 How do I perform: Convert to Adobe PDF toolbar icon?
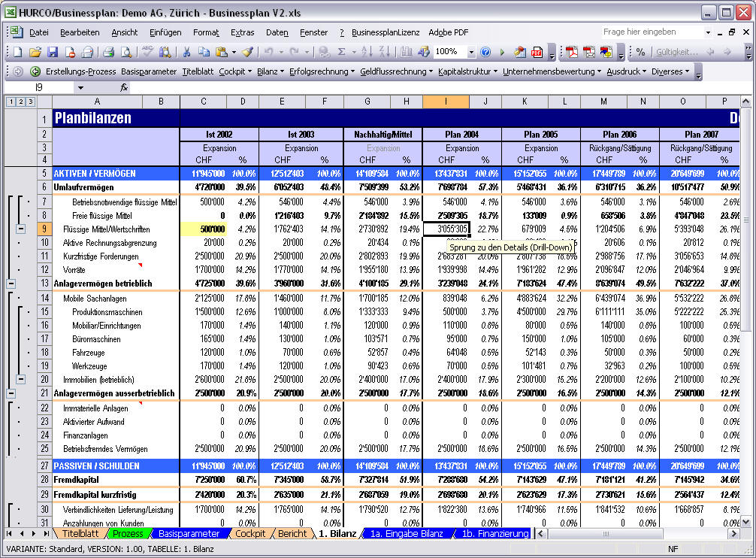[x=572, y=52]
